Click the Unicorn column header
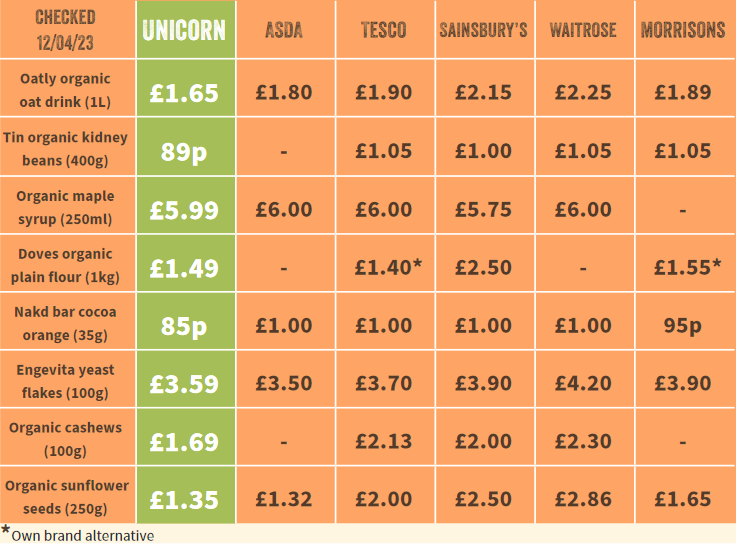 pos(185,29)
